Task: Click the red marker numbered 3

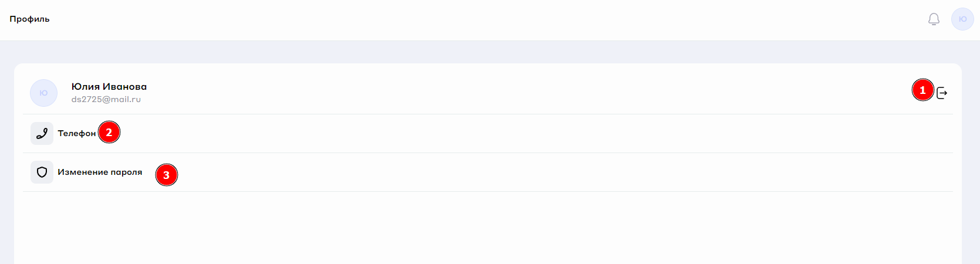Action: [x=167, y=175]
